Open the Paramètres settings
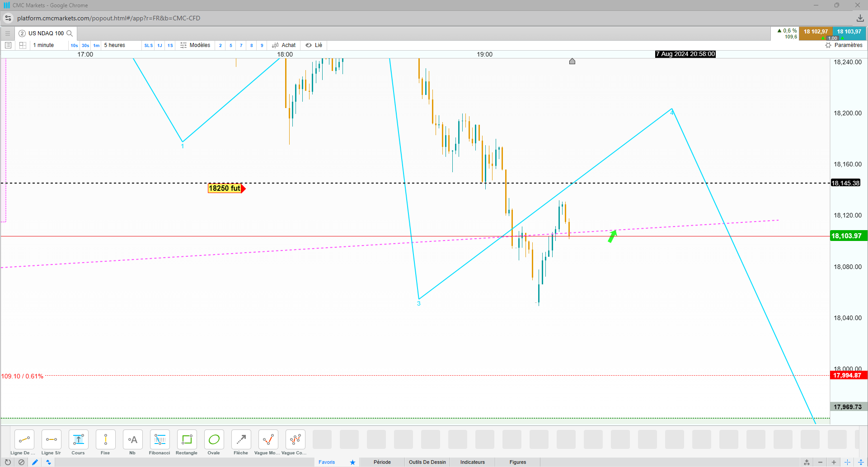Image resolution: width=868 pixels, height=467 pixels. pyautogui.click(x=844, y=45)
